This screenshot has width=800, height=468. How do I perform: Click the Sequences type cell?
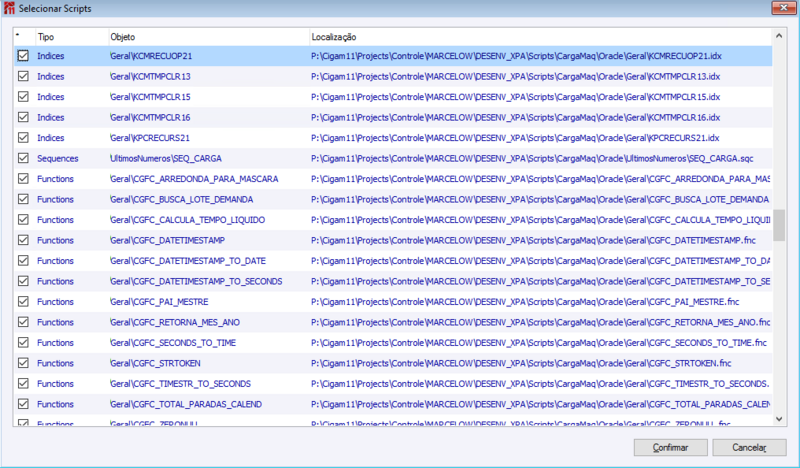58,158
